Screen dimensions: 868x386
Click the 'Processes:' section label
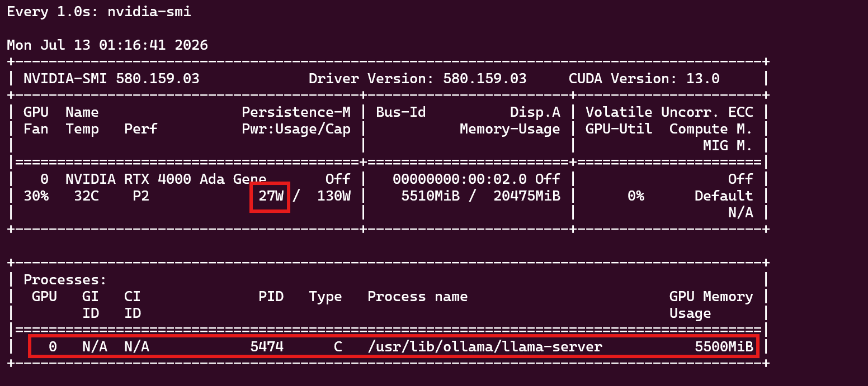(65, 280)
